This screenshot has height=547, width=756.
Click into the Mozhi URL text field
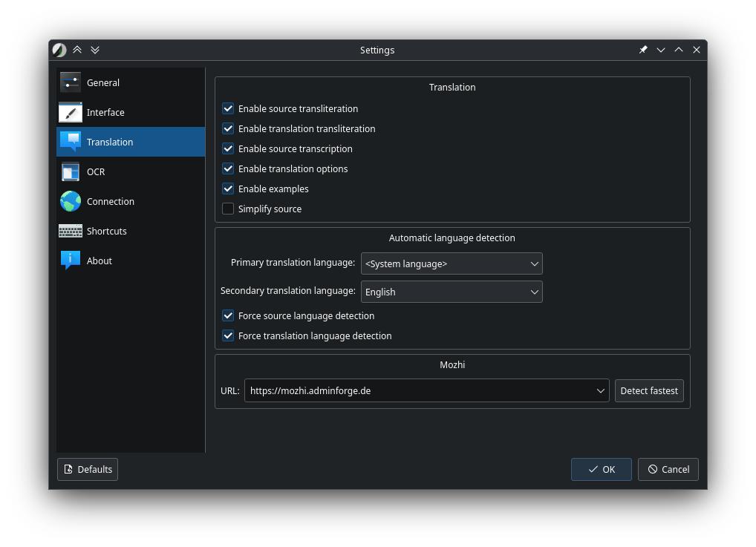(416, 390)
